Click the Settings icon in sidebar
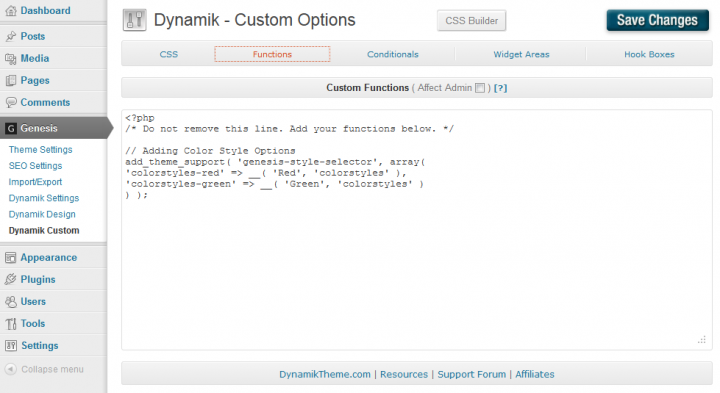Screen dimensions: 720x393 [x=11, y=346]
